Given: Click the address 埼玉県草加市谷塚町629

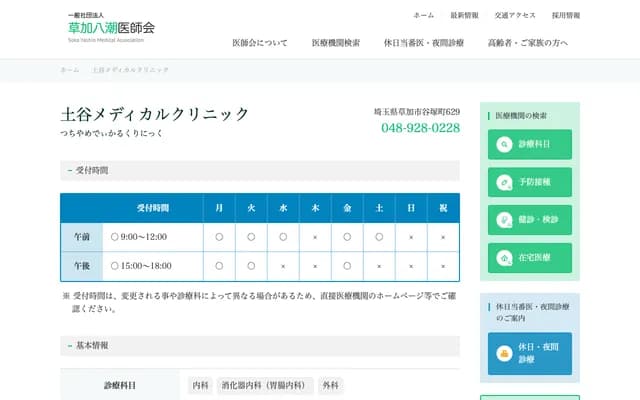Looking at the screenshot, I should pos(417,111).
